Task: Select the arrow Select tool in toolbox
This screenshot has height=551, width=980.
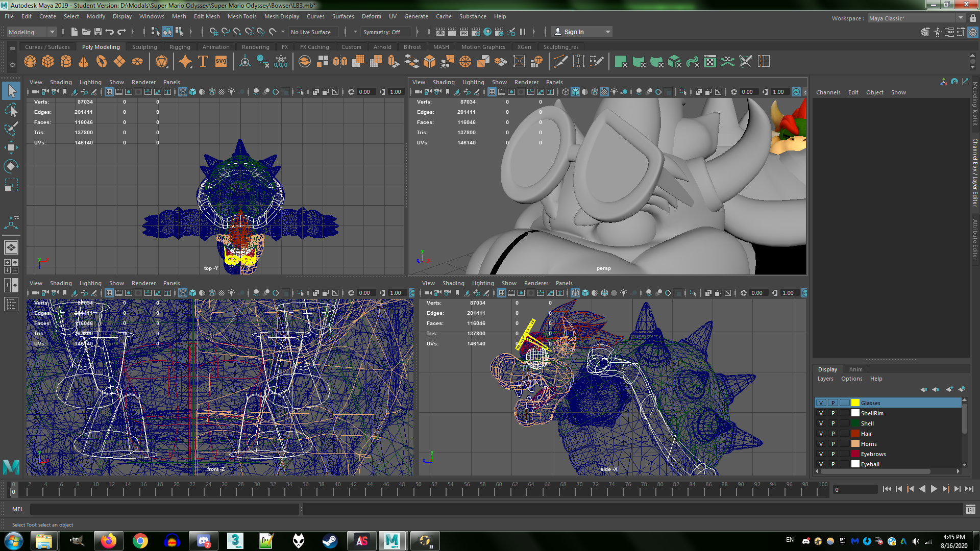Action: click(x=11, y=91)
